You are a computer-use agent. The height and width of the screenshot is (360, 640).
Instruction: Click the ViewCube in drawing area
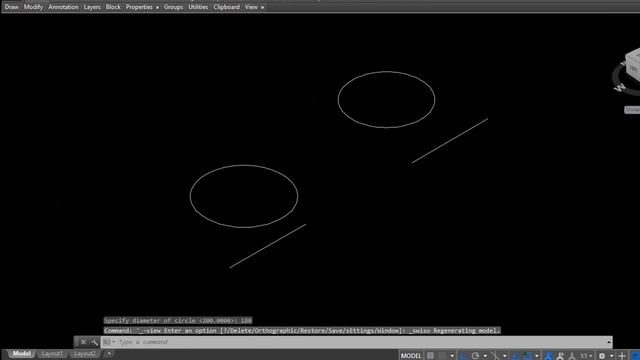click(633, 65)
